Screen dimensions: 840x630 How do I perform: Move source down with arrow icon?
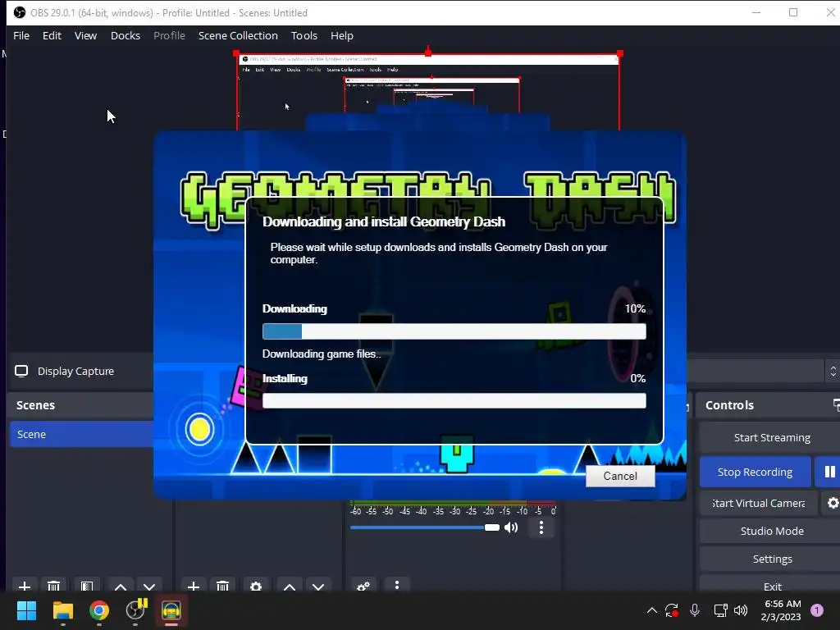click(x=318, y=587)
